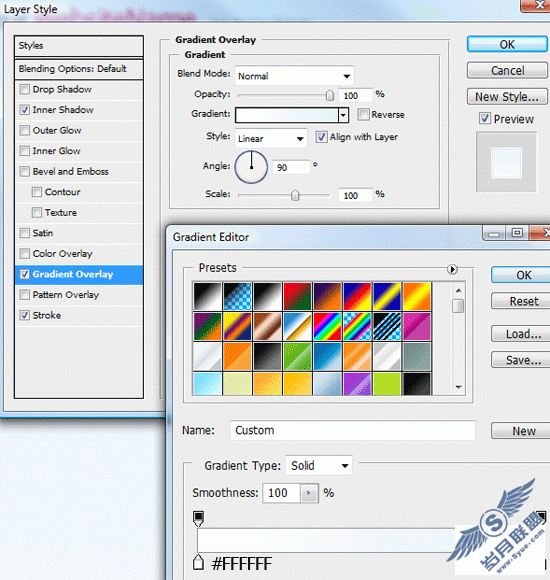Viewport: 550px width, 580px height.
Task: Check the Contour option
Action: [x=37, y=192]
